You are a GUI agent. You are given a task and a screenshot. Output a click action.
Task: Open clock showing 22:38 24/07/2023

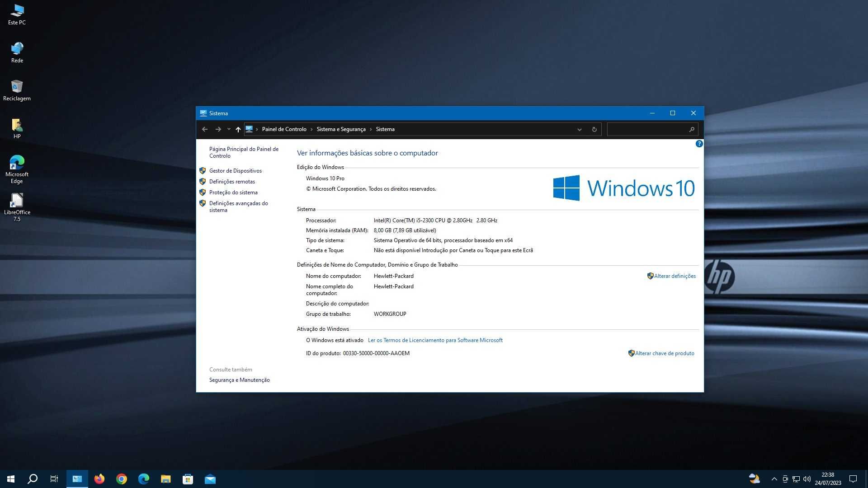click(x=828, y=479)
